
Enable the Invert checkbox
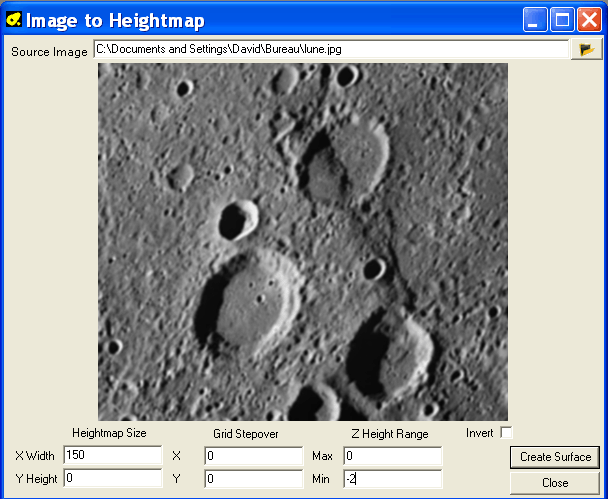(506, 432)
